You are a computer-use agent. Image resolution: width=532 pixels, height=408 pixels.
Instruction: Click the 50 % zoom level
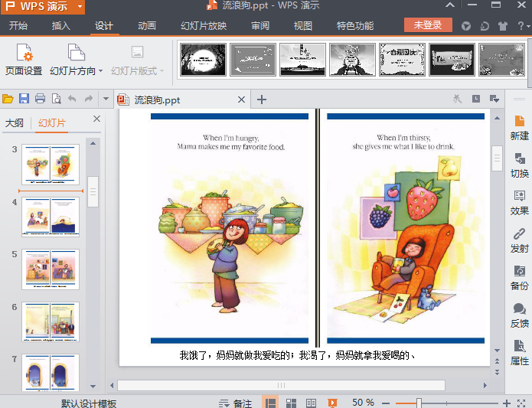tap(363, 403)
